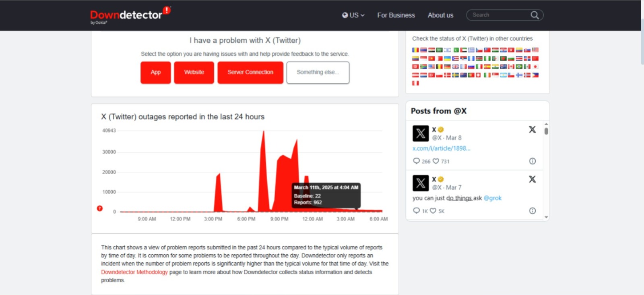This screenshot has width=644, height=295.
Task: Report a problem with the Website
Action: coord(194,73)
